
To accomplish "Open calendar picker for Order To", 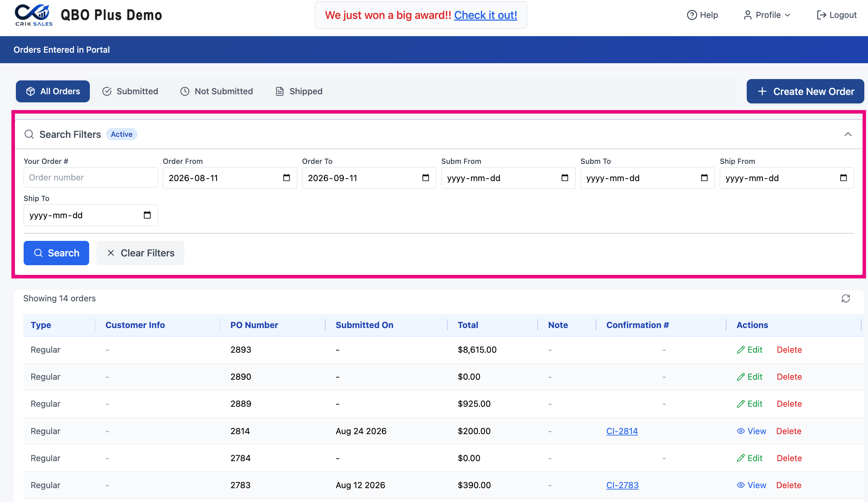I will pyautogui.click(x=426, y=178).
